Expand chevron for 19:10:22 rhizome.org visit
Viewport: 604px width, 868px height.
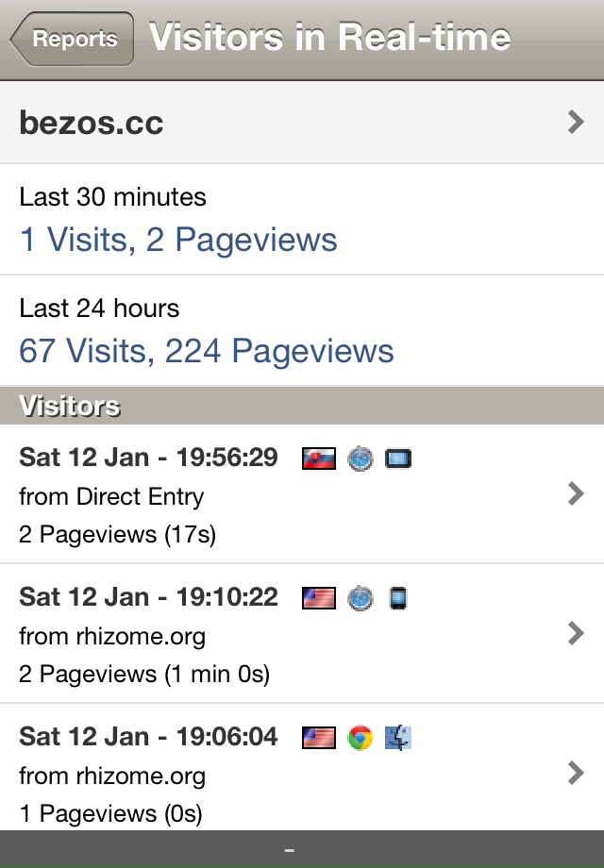(576, 633)
